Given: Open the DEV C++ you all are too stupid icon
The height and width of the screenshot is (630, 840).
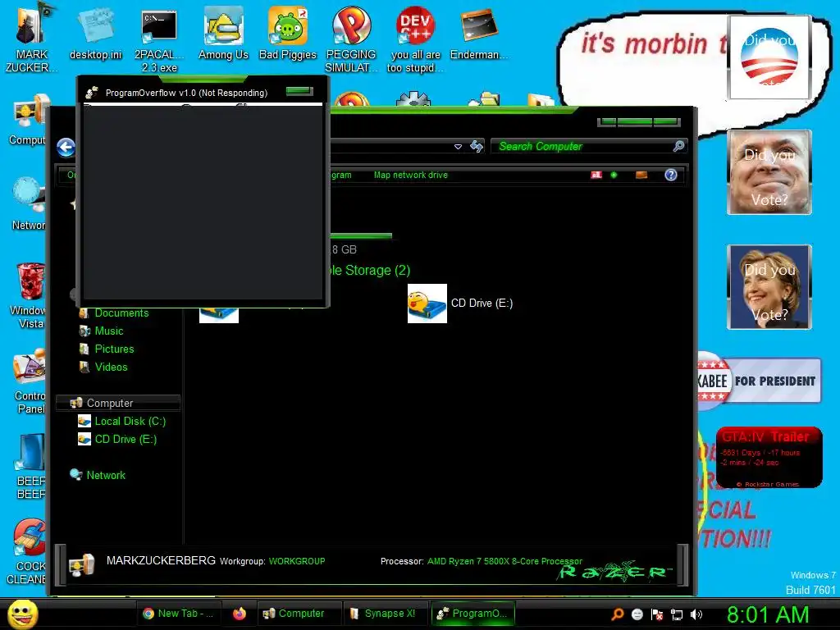Looking at the screenshot, I should (415, 39).
